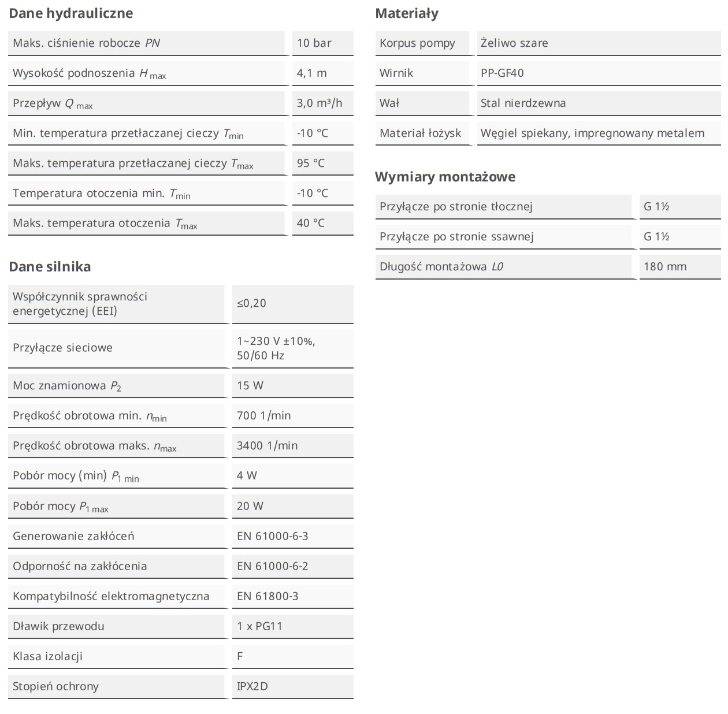
Task: Click the "Dane hydrauliczne" section heading
Action: [70, 13]
